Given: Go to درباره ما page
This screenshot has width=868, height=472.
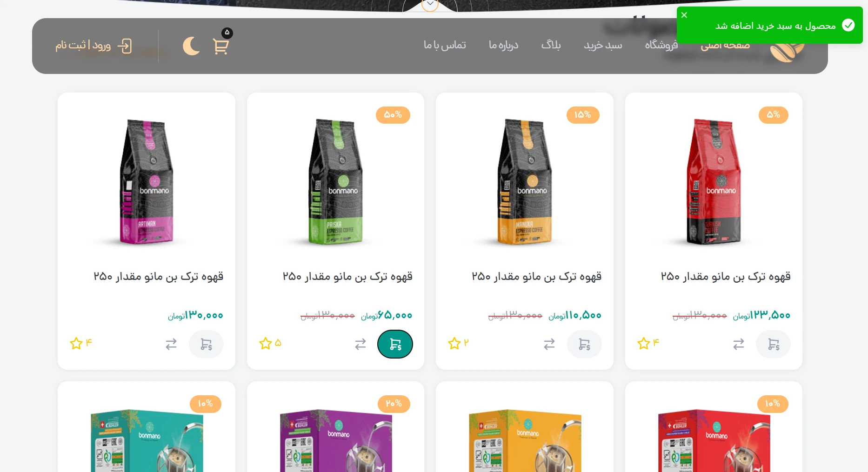Looking at the screenshot, I should click(503, 45).
